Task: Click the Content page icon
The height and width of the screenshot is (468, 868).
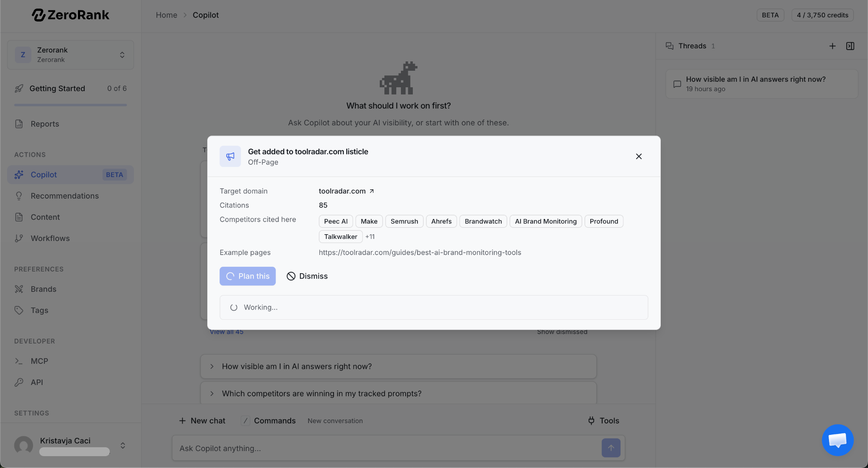Action: click(19, 217)
